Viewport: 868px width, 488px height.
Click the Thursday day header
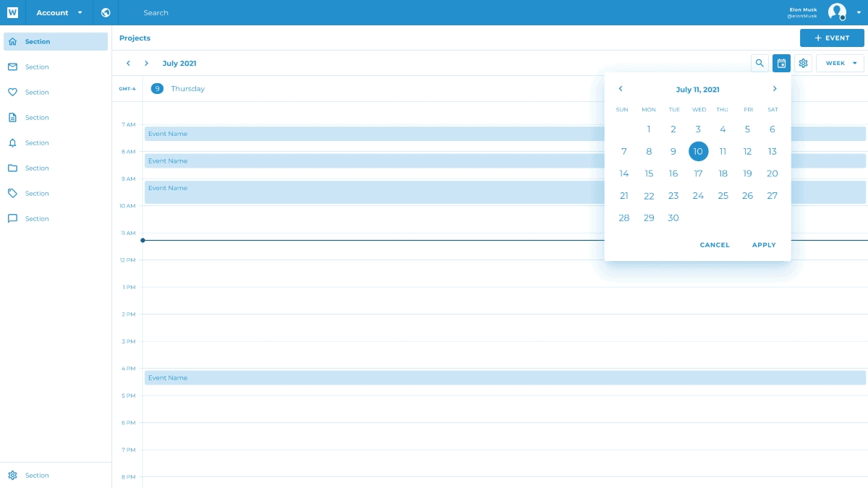click(x=188, y=88)
